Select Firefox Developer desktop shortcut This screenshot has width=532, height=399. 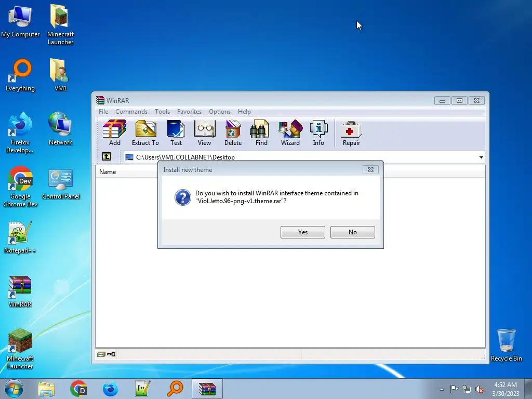20,132
